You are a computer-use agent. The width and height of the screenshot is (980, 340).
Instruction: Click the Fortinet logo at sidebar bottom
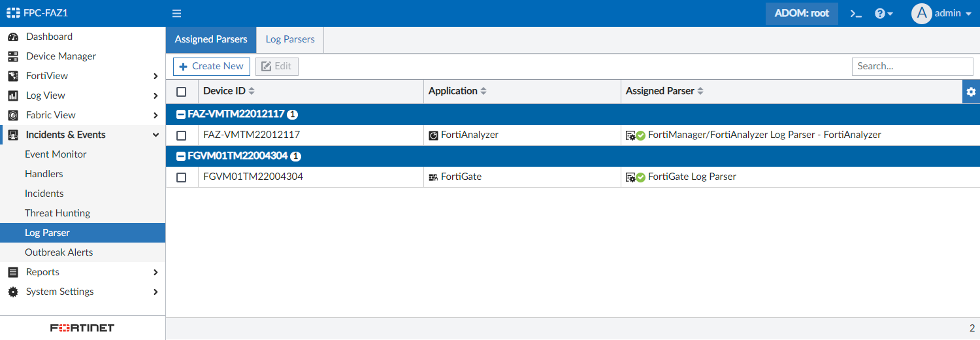82,328
